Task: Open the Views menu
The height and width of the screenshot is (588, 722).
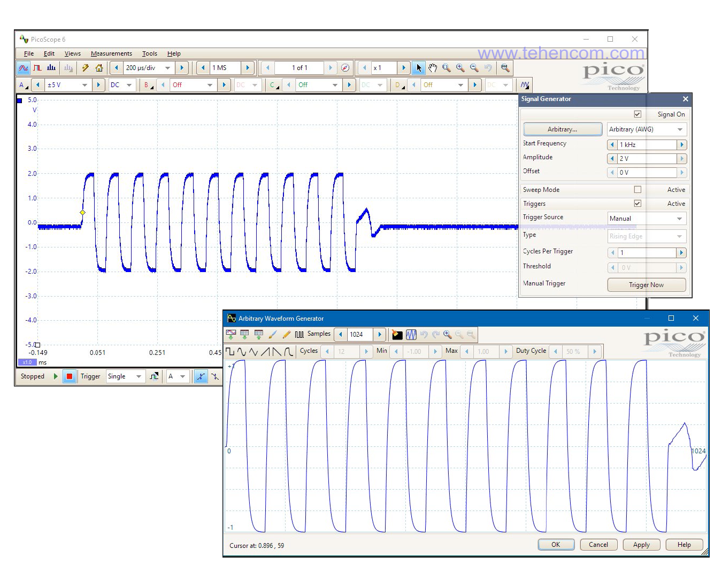Action: (73, 53)
